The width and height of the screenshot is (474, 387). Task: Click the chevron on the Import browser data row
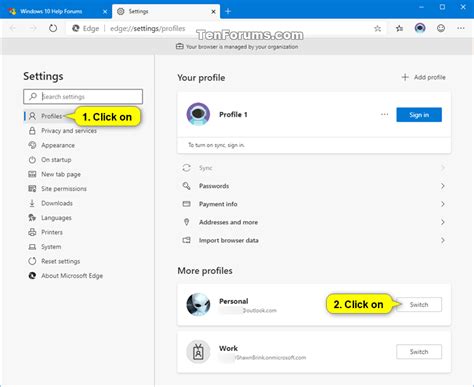(x=443, y=240)
